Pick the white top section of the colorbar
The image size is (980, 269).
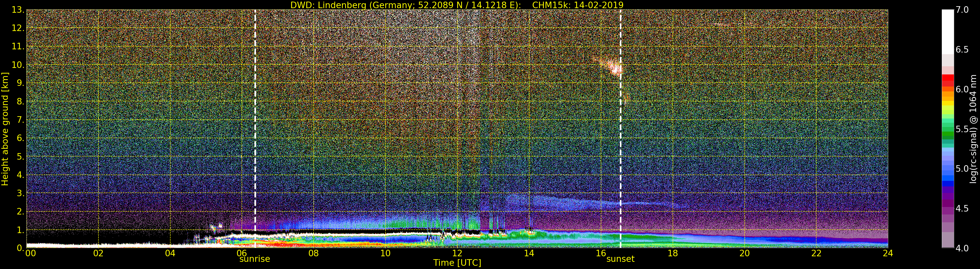948,32
